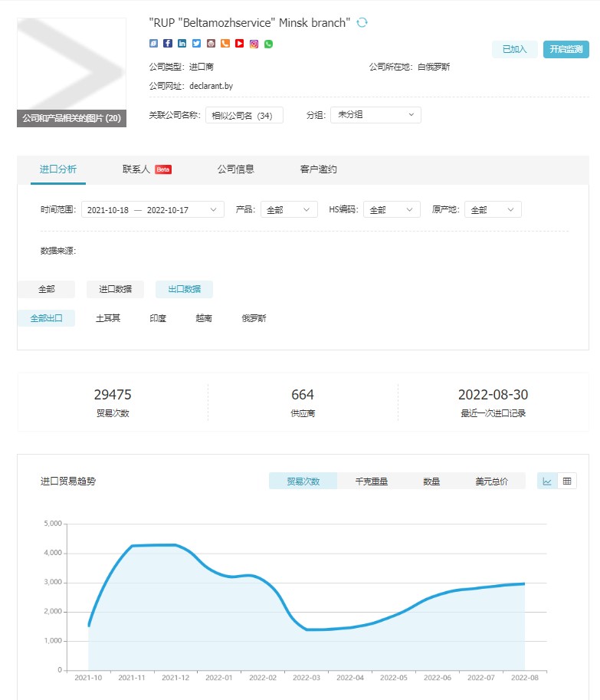Viewport: 600px width, 700px height.
Task: Open the YouTube icon
Action: coord(240,43)
